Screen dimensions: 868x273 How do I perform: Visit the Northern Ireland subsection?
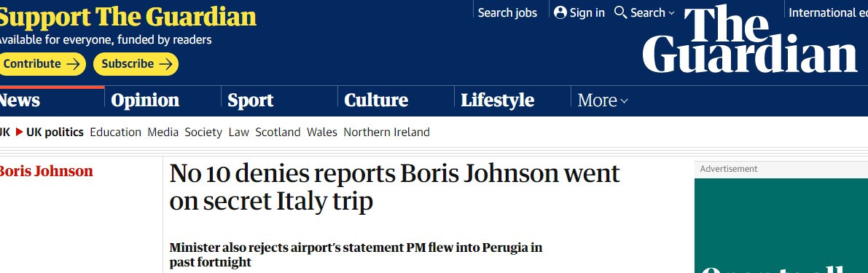(x=386, y=132)
